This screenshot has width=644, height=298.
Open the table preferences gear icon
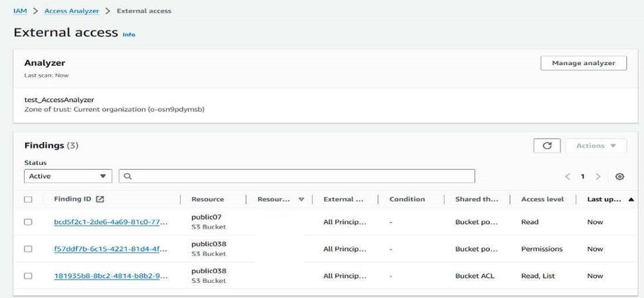coord(620,177)
